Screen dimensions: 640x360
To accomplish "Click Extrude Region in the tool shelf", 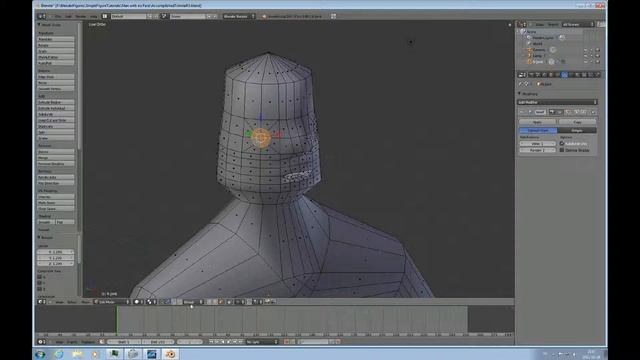I will pos(56,102).
